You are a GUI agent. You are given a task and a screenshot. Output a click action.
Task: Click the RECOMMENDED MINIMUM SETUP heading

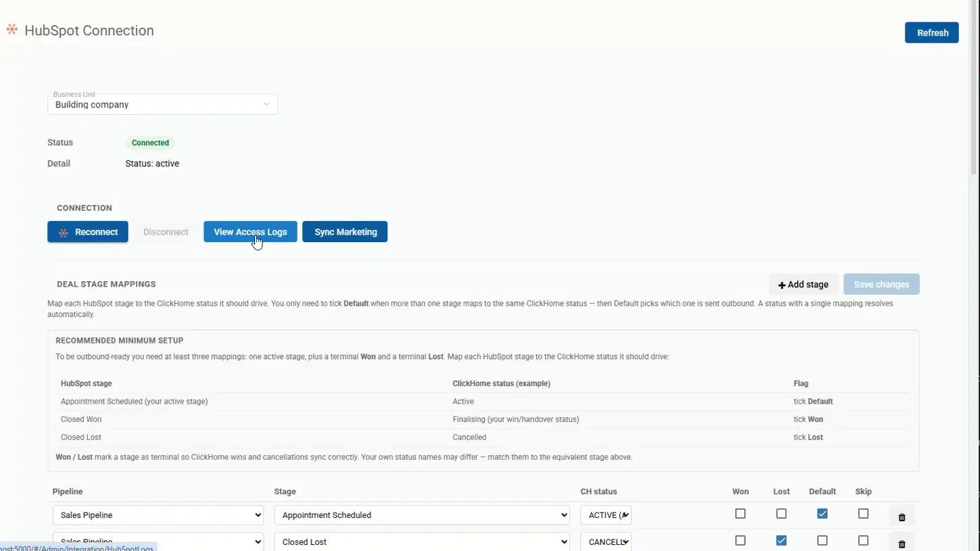[x=120, y=341]
